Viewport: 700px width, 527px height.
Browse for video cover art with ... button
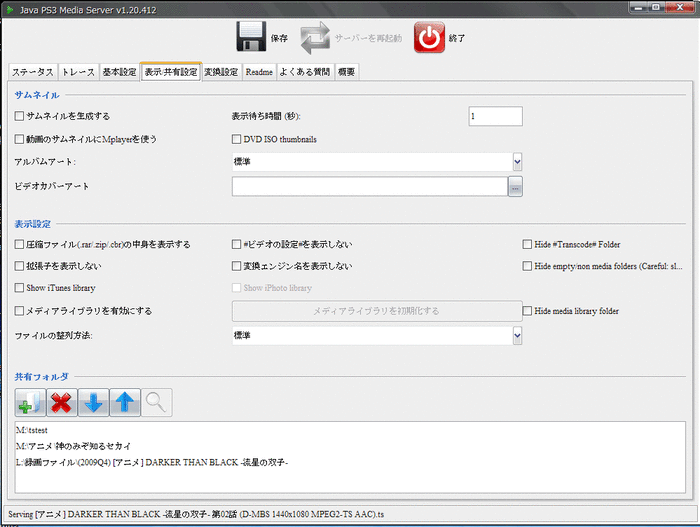coord(515,186)
